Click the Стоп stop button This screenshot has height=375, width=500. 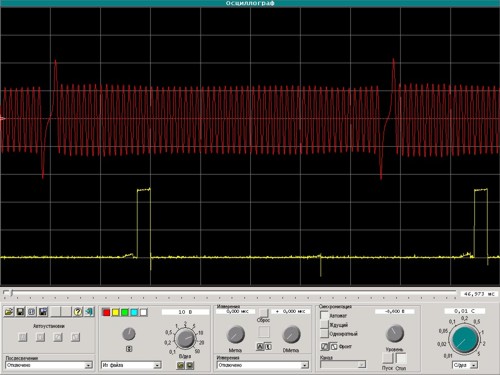pyautogui.click(x=401, y=359)
